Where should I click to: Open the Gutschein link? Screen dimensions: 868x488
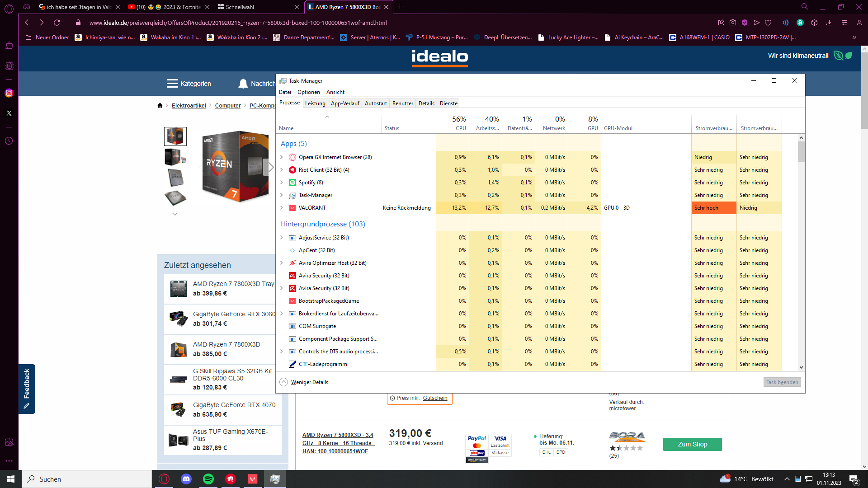click(435, 398)
